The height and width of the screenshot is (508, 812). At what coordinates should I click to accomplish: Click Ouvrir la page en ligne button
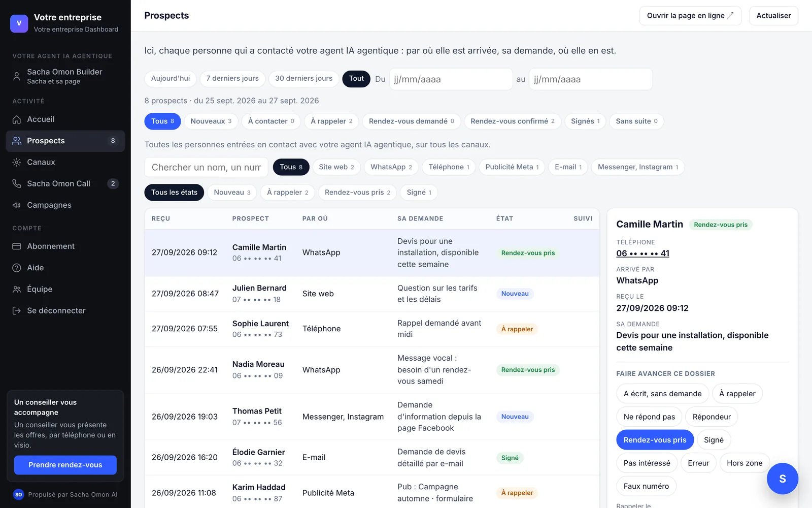pos(690,16)
